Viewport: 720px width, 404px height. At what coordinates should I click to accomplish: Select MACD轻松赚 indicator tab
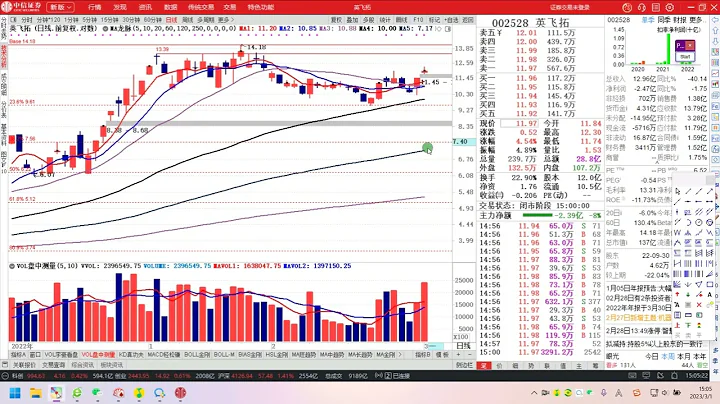(163, 355)
